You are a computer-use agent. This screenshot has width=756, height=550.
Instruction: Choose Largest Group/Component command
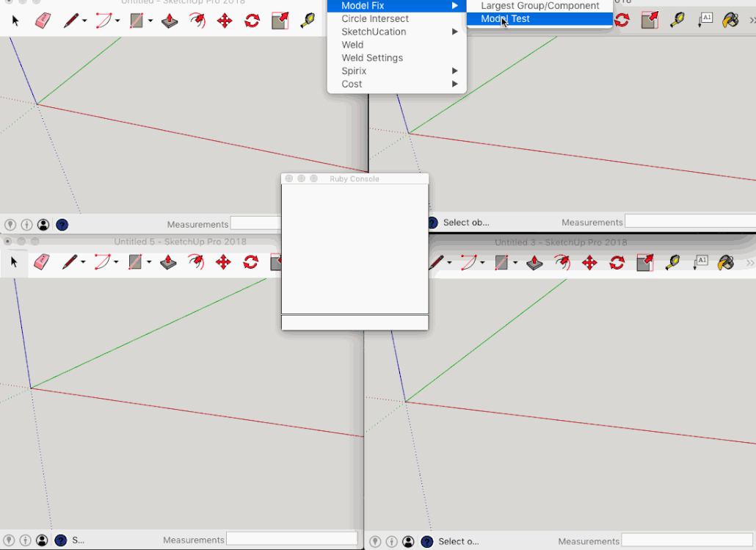click(x=541, y=6)
